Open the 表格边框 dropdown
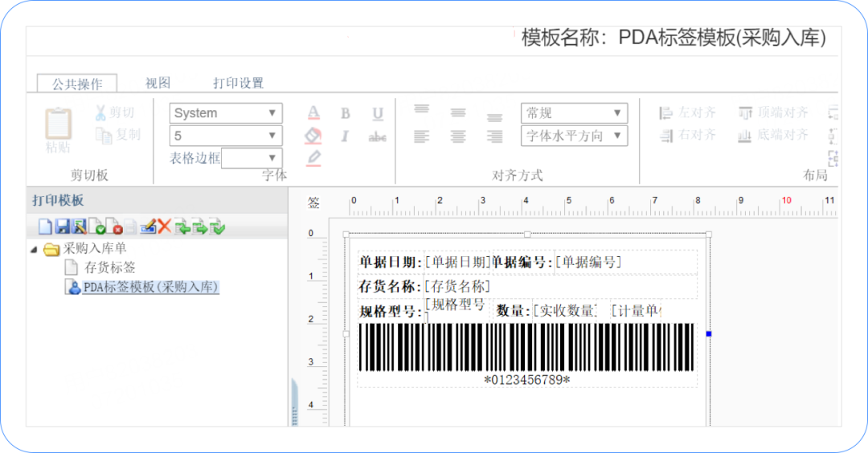The height and width of the screenshot is (453, 868). click(252, 158)
